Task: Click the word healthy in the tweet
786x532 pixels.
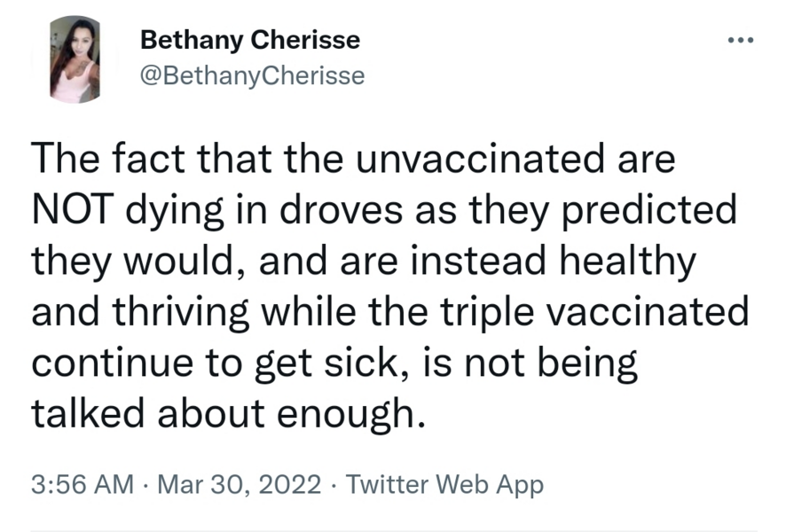Action: (628, 262)
